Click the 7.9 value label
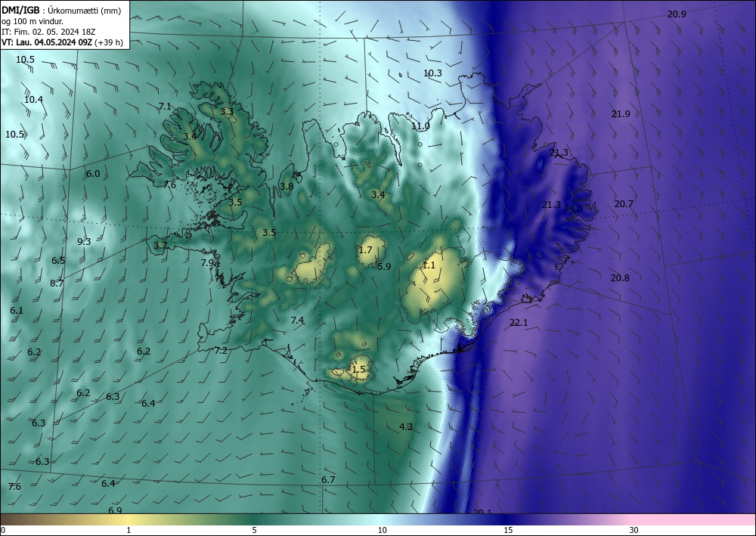The width and height of the screenshot is (756, 536). click(207, 263)
